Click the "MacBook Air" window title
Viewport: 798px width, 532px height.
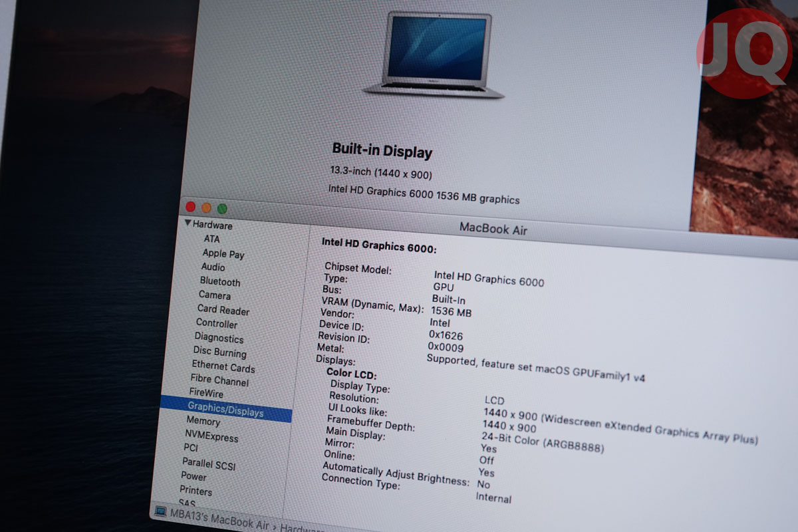click(x=493, y=229)
